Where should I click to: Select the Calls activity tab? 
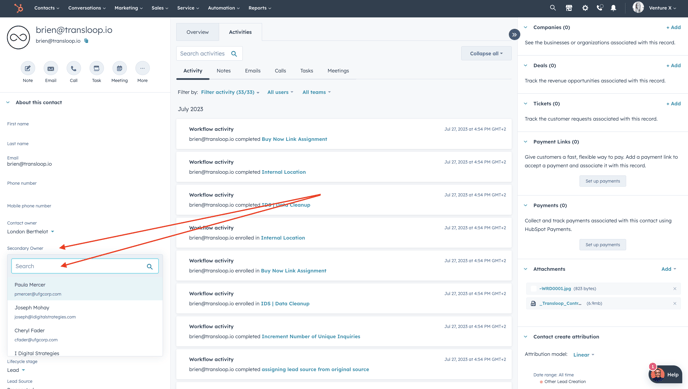[280, 71]
